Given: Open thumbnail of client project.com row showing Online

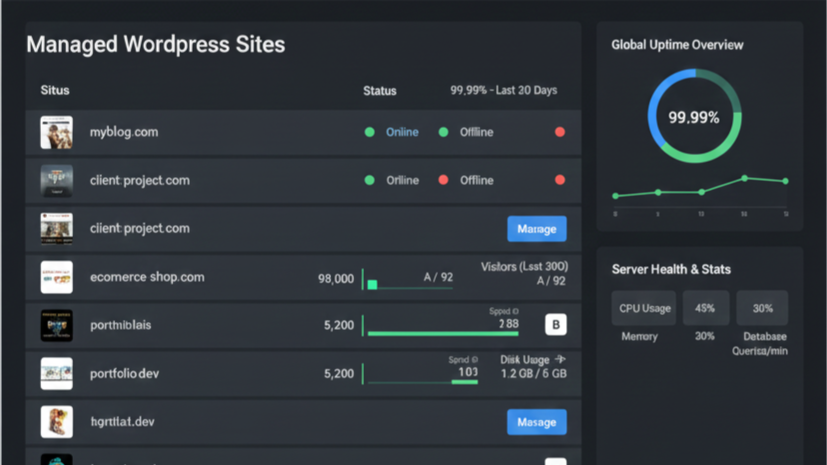Looking at the screenshot, I should click(x=56, y=180).
